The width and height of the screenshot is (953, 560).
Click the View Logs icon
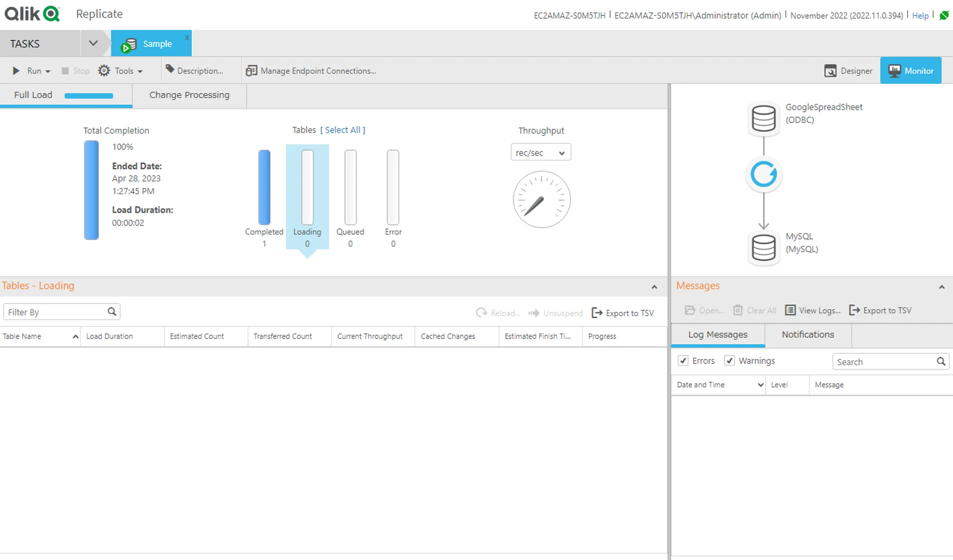click(790, 310)
